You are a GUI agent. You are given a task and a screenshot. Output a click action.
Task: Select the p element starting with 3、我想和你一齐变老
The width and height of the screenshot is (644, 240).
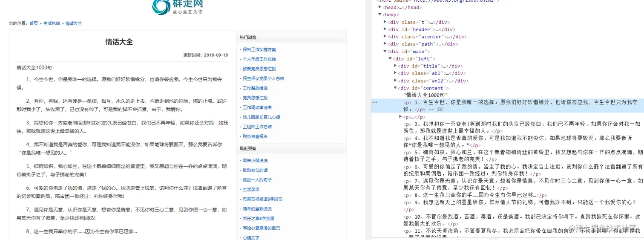point(522,128)
